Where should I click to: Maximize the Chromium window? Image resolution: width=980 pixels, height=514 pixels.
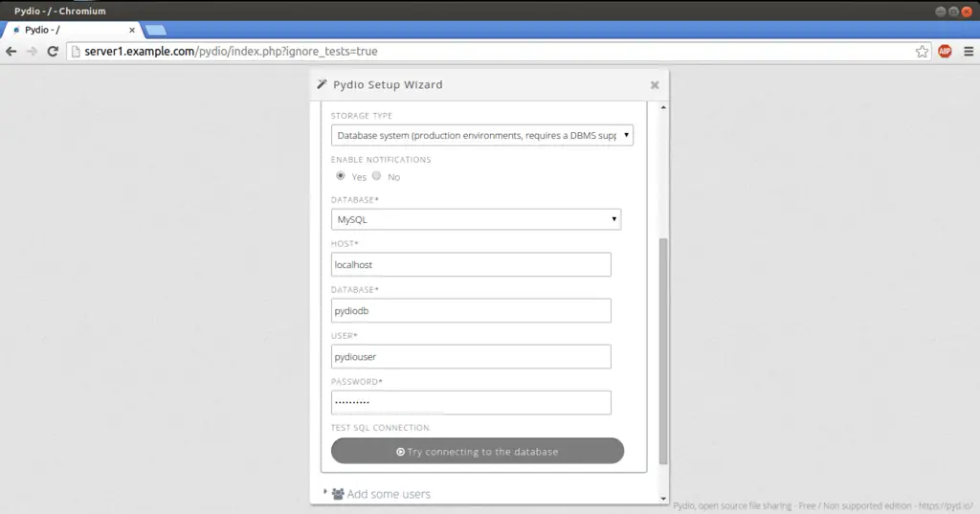pos(953,11)
